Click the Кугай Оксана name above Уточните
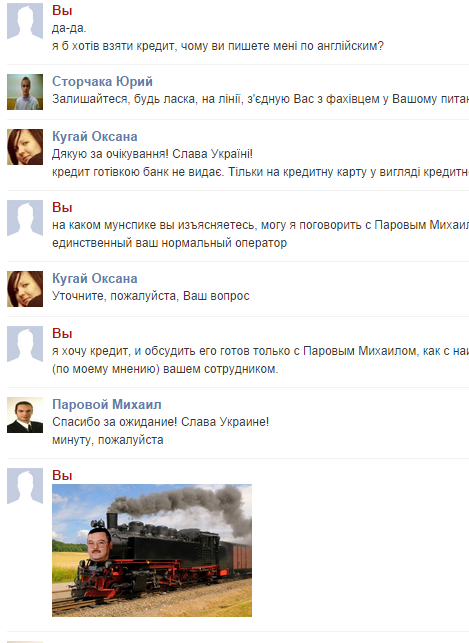Screen dimensions: 469x643 tap(94, 278)
